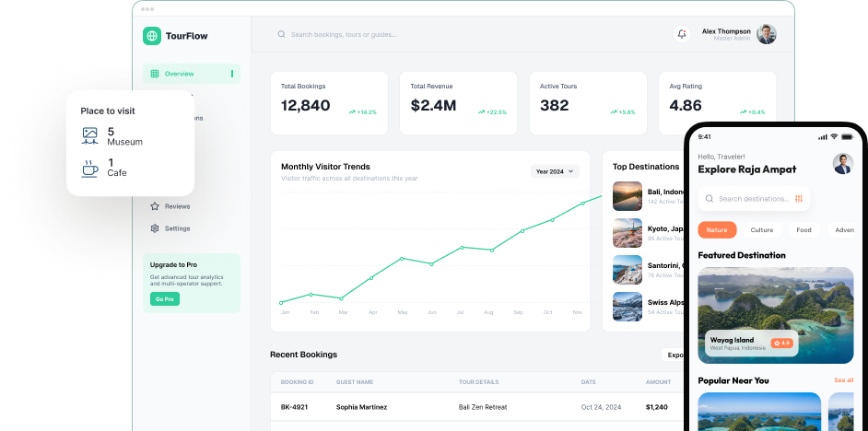
Task: Click the Museum icon in Place to visit card
Action: point(89,136)
